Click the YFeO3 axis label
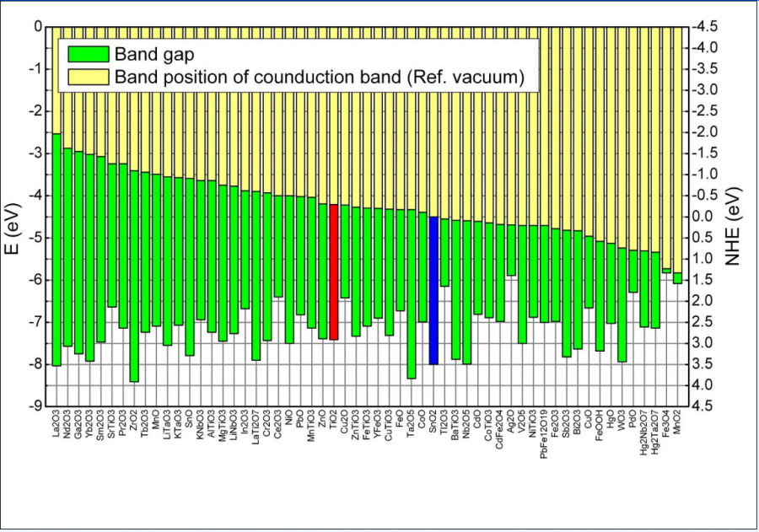The image size is (759, 532). (x=378, y=424)
